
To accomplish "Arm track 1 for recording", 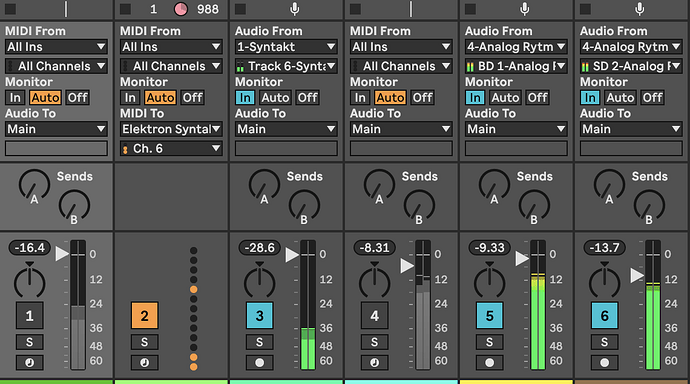I will 29,362.
